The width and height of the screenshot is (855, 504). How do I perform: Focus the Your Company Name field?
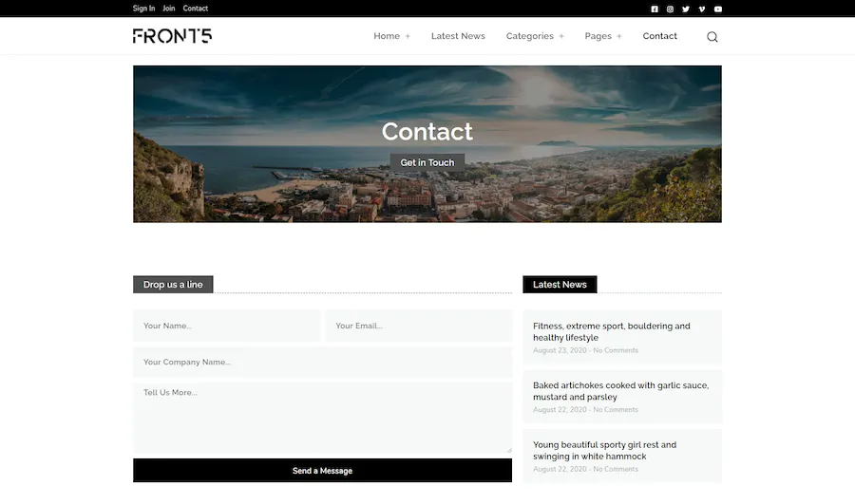(322, 362)
